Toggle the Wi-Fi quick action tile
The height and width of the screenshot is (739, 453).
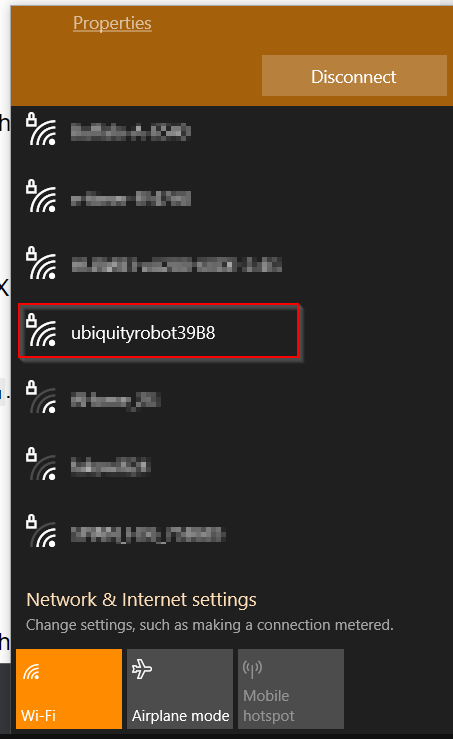pyautogui.click(x=69, y=689)
